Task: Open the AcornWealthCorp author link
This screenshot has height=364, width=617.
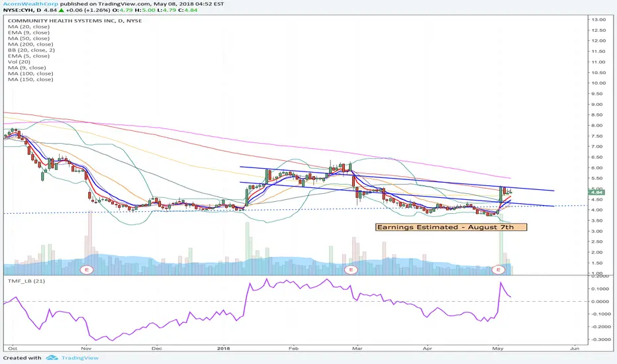Action: [30, 3]
